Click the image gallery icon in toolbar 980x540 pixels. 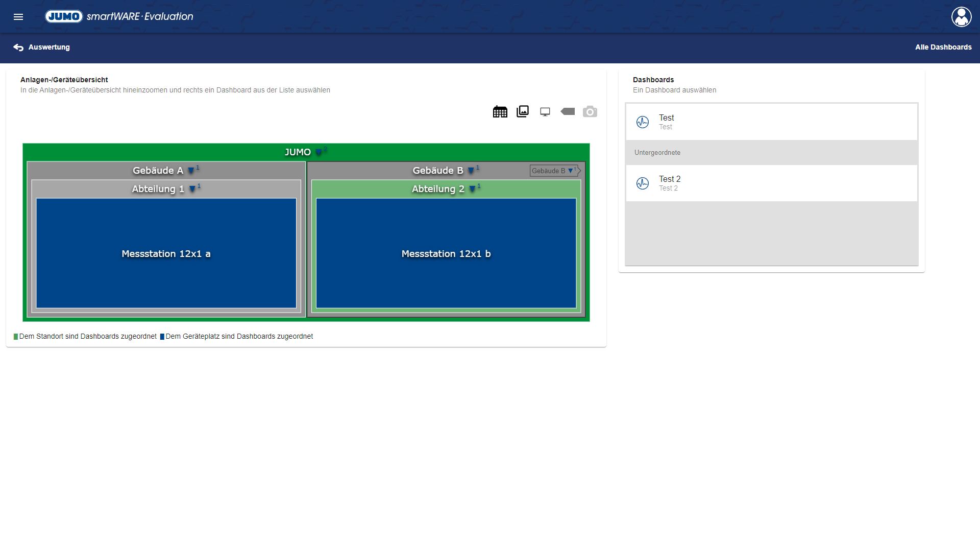[x=523, y=111]
